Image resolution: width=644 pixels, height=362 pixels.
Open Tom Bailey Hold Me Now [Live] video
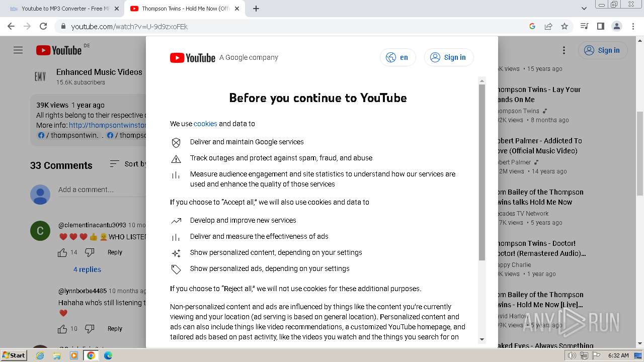click(x=541, y=300)
